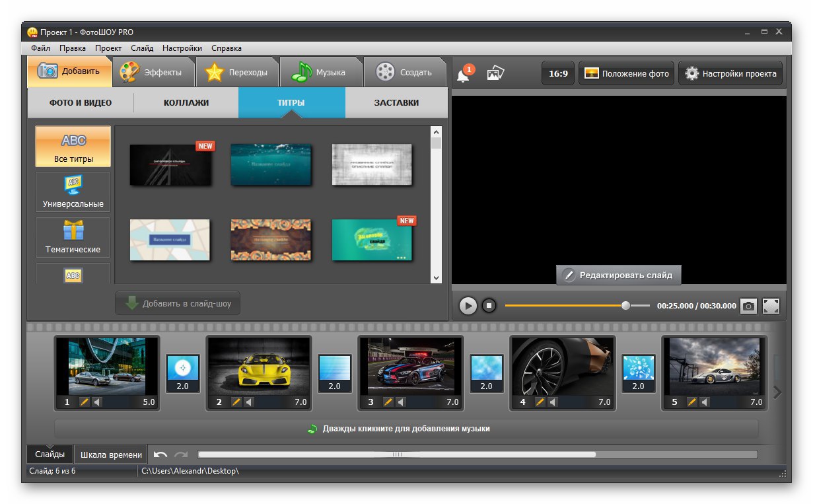Image resolution: width=813 pixels, height=504 pixels.
Task: Open the ЗАСТАВКИ subtab
Action: pos(396,102)
